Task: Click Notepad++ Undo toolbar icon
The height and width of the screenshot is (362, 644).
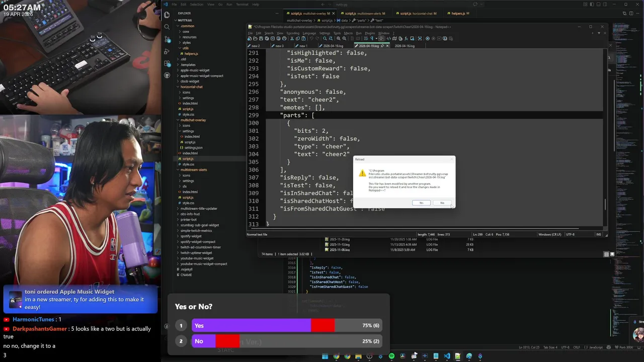Action: 312,39
